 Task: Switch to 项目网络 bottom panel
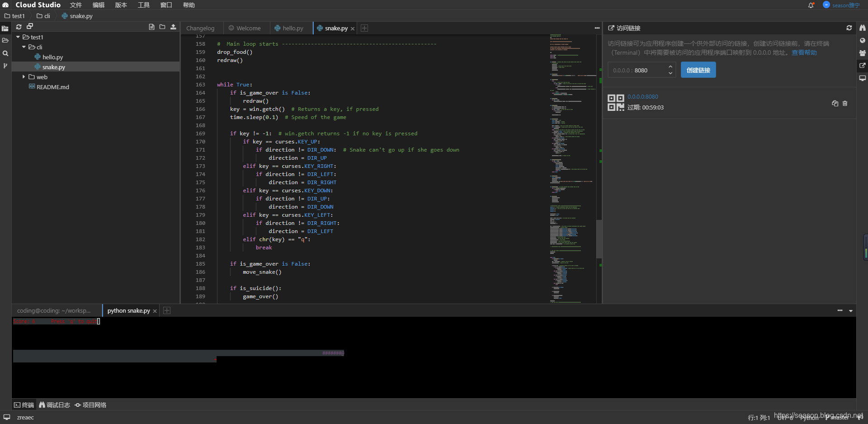[90, 405]
